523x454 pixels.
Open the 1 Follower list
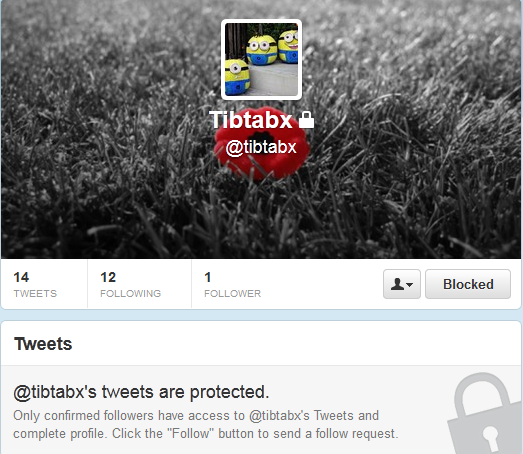(232, 284)
